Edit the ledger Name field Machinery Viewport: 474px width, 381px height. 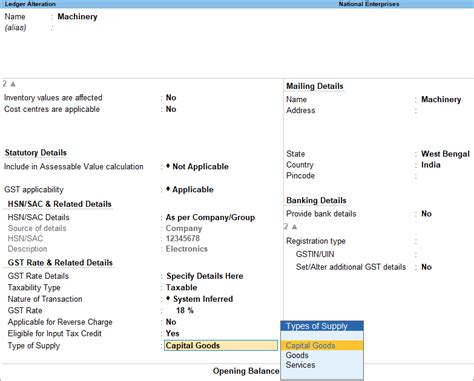coord(77,17)
